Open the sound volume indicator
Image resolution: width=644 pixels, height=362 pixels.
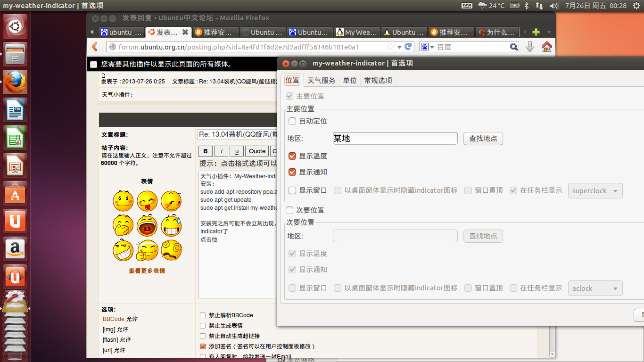[x=554, y=6]
